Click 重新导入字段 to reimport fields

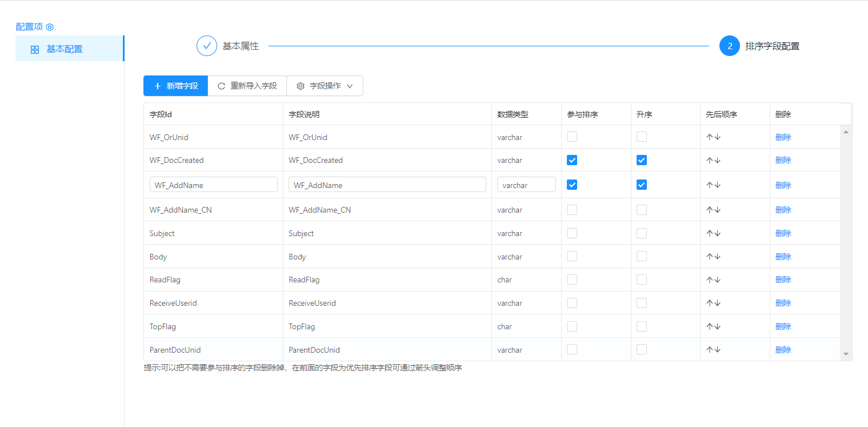coord(247,86)
